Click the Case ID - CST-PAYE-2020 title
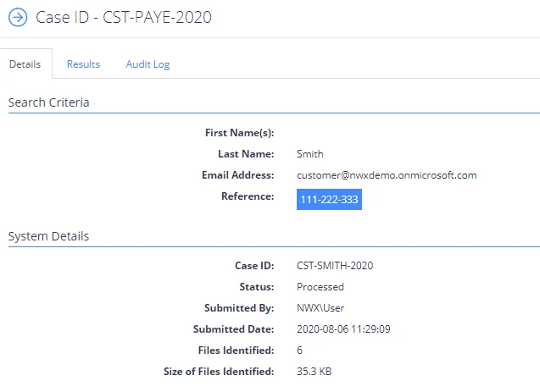The image size is (540, 392). (x=124, y=17)
